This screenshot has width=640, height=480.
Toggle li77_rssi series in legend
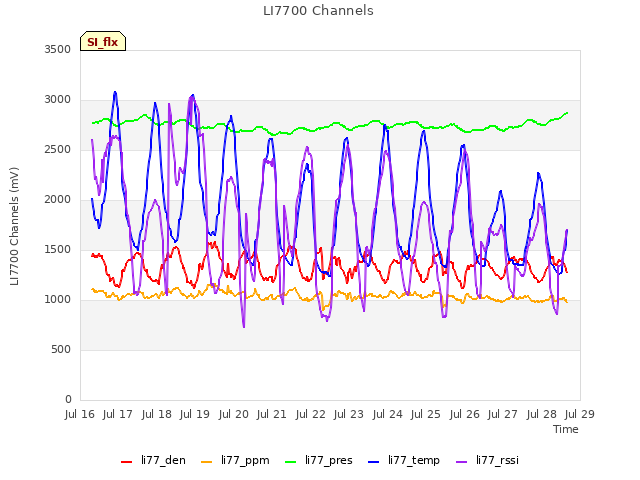pos(487,460)
